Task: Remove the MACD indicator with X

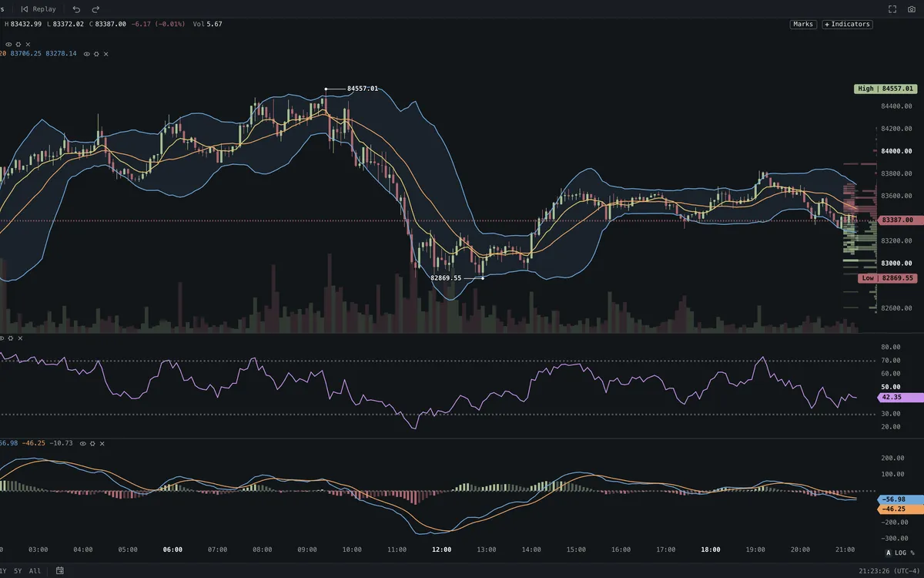Action: coord(102,443)
